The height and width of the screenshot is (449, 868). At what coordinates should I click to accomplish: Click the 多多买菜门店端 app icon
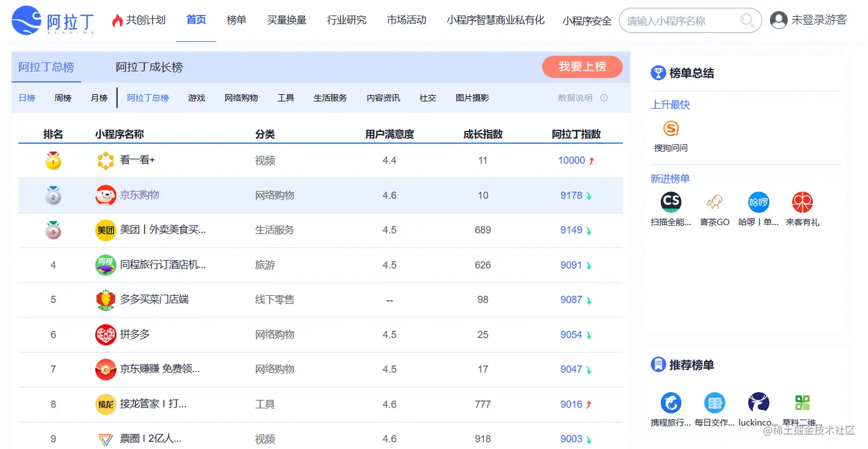(x=106, y=300)
